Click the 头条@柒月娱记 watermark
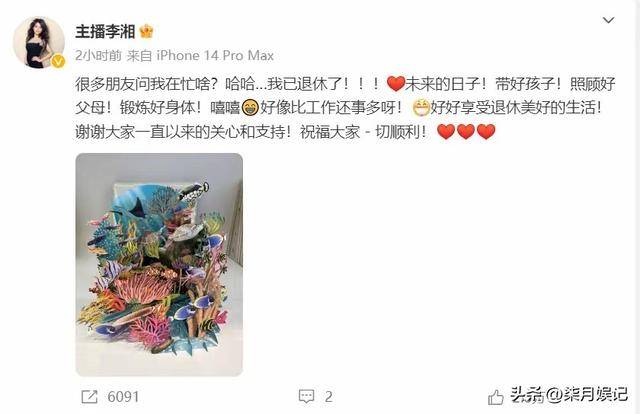This screenshot has width=640, height=414. click(569, 394)
